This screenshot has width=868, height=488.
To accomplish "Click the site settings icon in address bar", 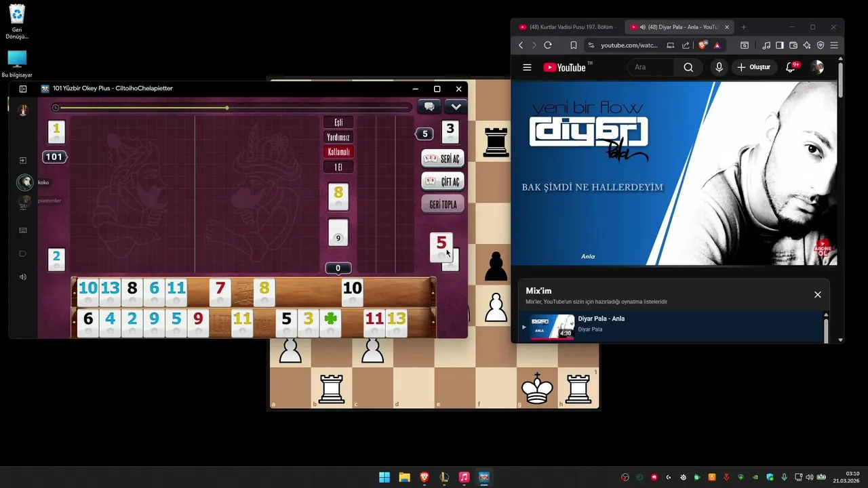I will (591, 45).
